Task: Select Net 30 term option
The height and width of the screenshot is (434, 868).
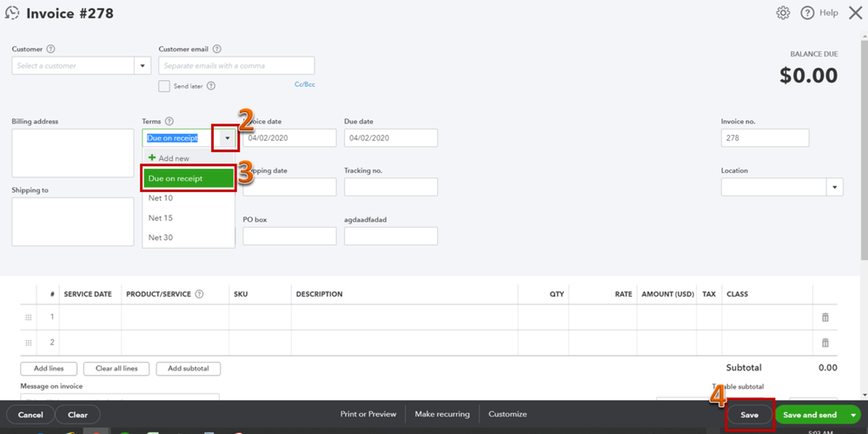Action: (189, 237)
